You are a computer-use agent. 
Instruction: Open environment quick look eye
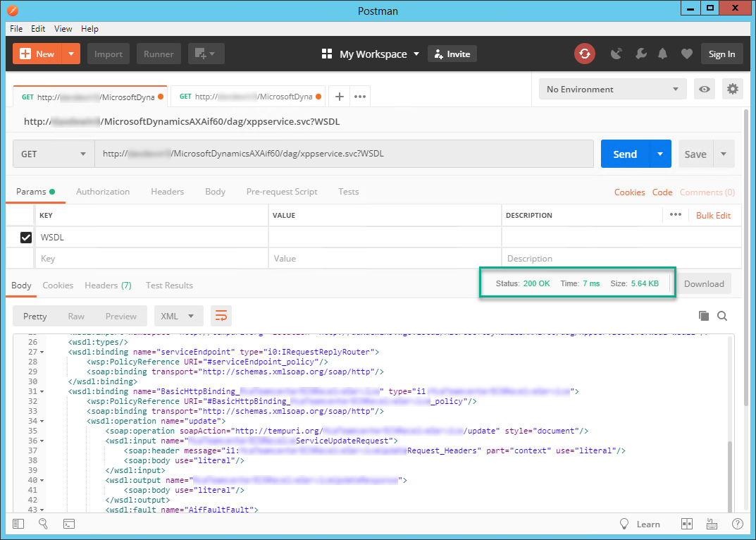coord(705,90)
